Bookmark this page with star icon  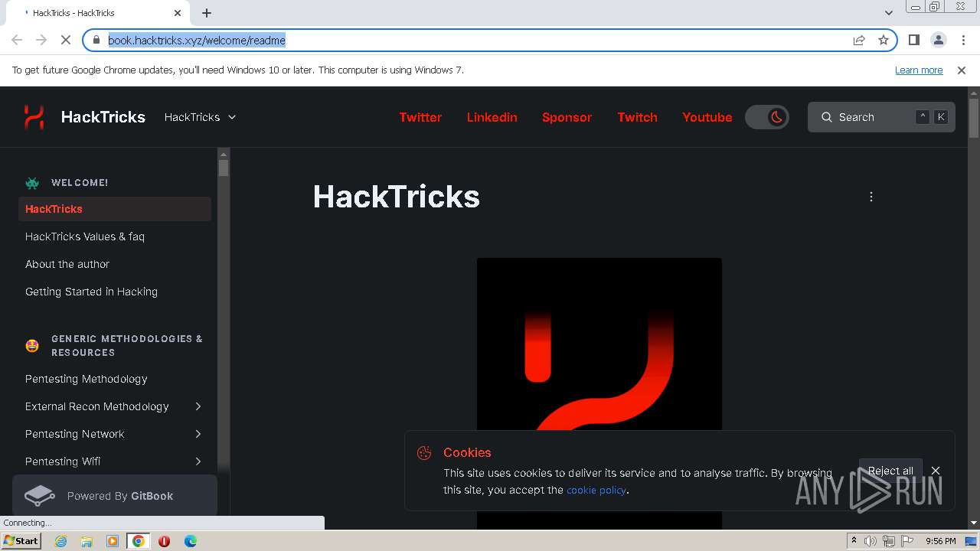pyautogui.click(x=884, y=40)
